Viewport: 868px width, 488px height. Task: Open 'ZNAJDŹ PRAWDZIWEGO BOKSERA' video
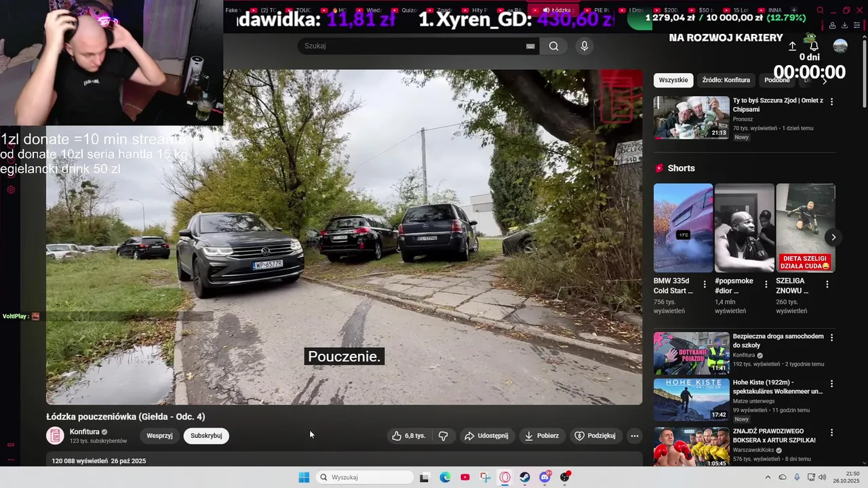692,447
